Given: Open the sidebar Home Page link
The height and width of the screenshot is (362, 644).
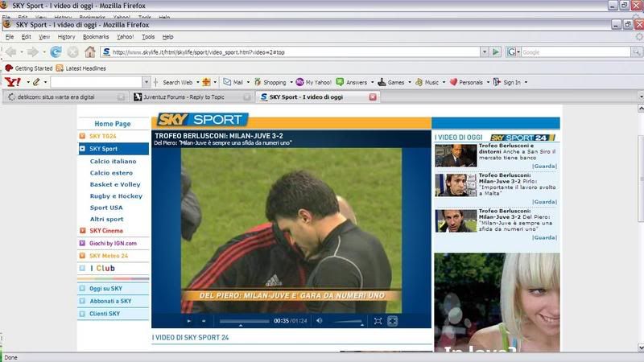Looking at the screenshot, I should pyautogui.click(x=113, y=124).
